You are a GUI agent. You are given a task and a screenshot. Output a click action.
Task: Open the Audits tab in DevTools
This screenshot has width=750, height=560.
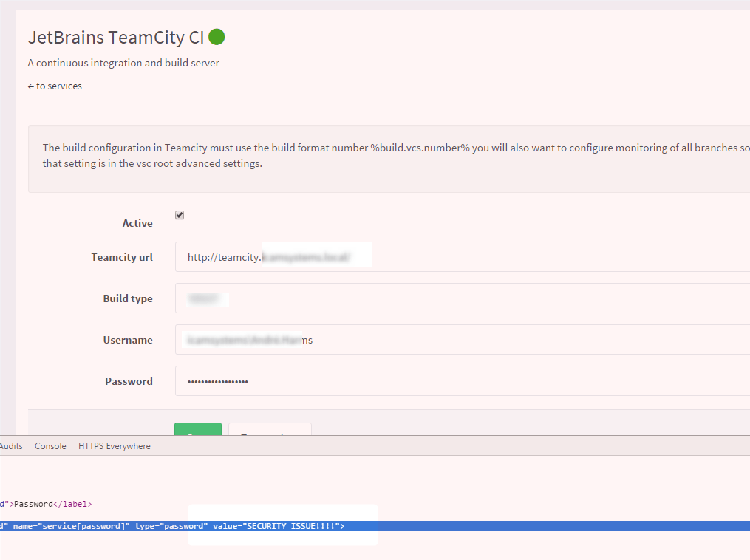click(11, 446)
